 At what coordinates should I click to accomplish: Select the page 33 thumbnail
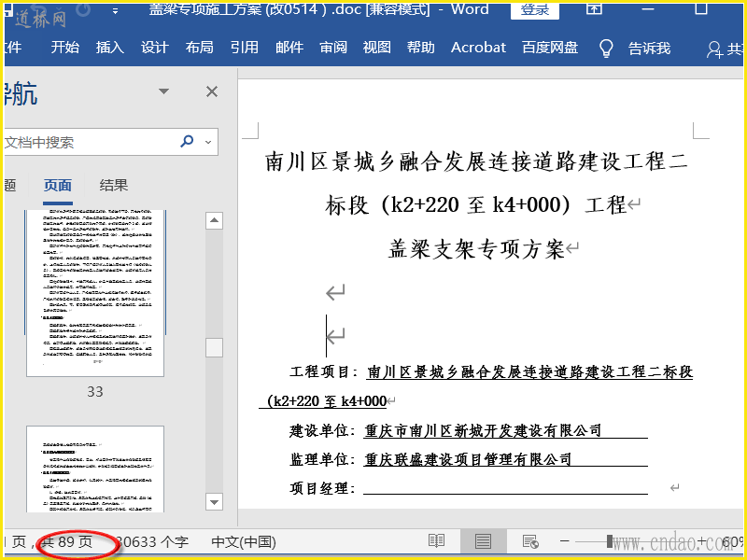(x=94, y=294)
